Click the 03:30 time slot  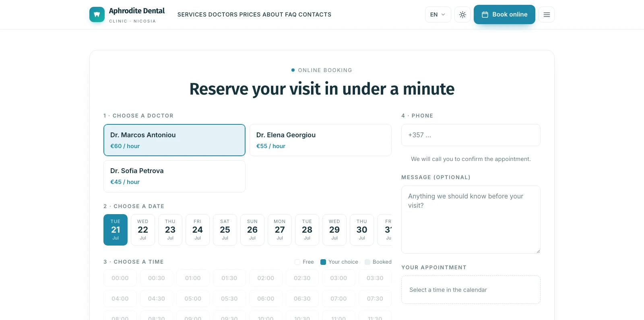pos(375,278)
